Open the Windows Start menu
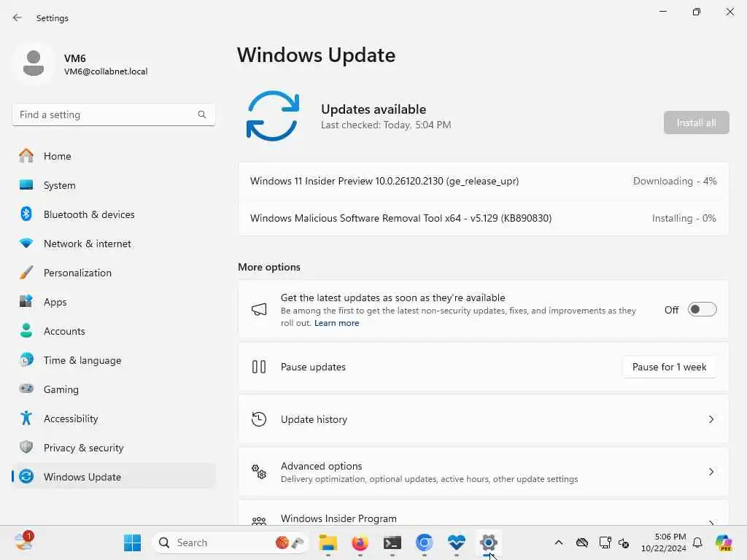Viewport: 747px width, 560px height. pyautogui.click(x=133, y=542)
